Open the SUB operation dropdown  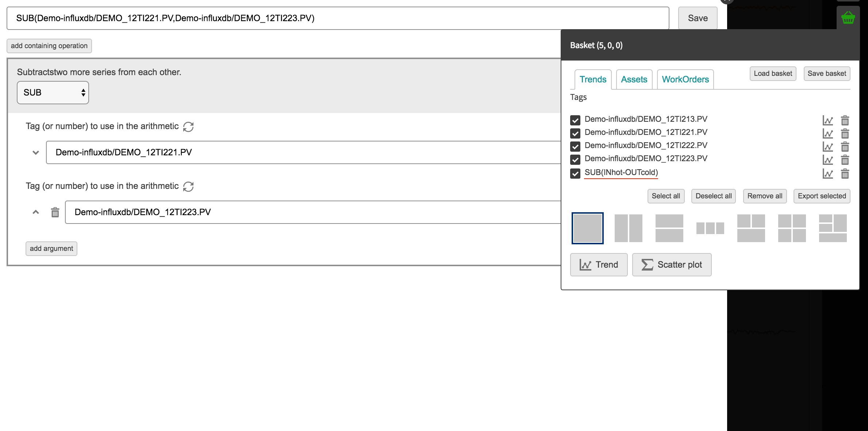[x=53, y=93]
